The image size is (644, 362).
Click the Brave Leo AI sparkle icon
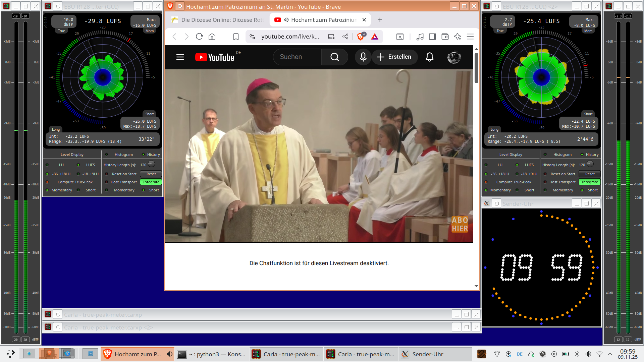click(458, 37)
